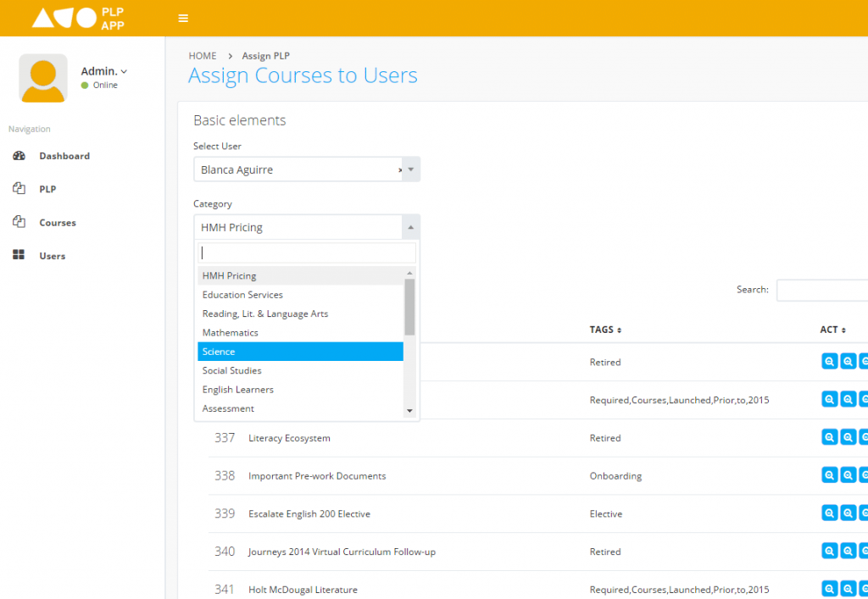This screenshot has height=599, width=868.
Task: Sort the table by TAGS column
Action: [605, 330]
